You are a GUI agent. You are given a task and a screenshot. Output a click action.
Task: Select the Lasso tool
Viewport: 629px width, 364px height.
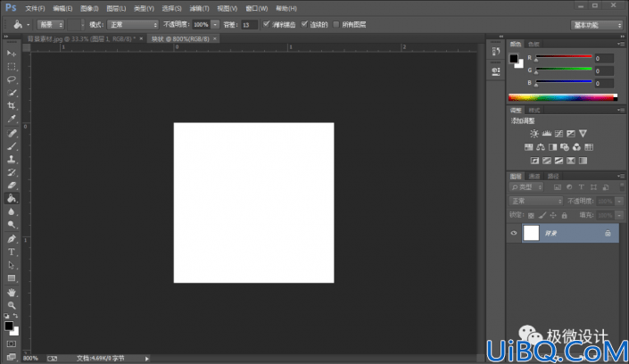pyautogui.click(x=12, y=79)
